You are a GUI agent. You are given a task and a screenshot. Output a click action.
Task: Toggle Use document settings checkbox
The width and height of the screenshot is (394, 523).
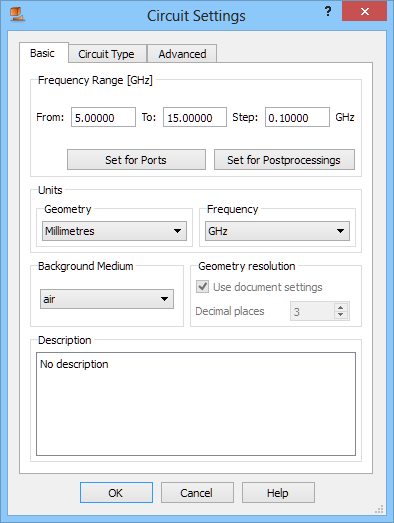pos(203,287)
